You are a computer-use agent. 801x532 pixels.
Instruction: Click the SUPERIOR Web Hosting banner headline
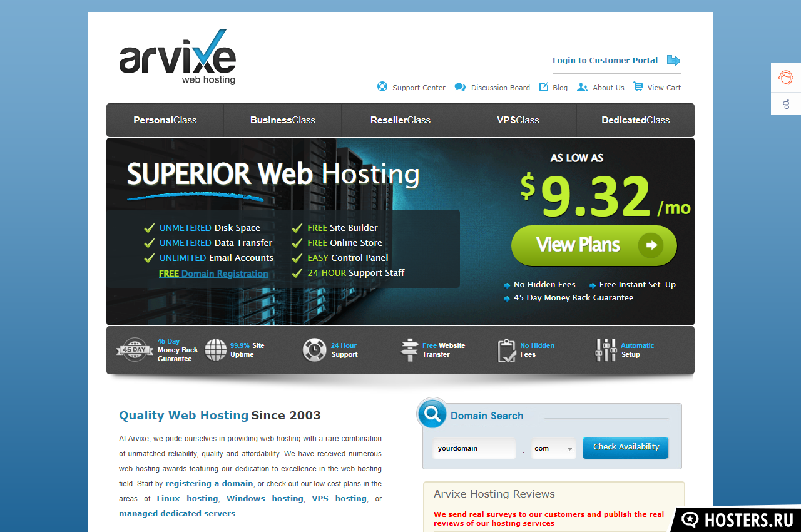tap(273, 175)
